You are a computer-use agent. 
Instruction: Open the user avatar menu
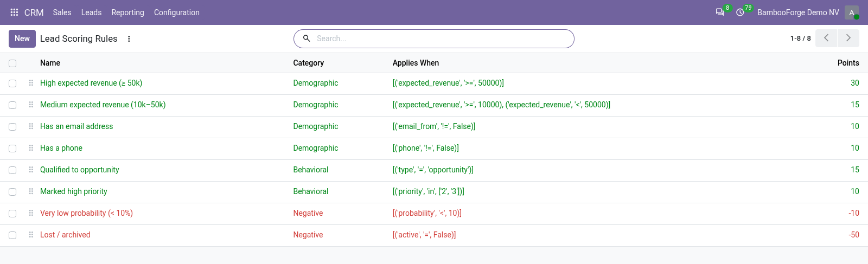click(852, 12)
